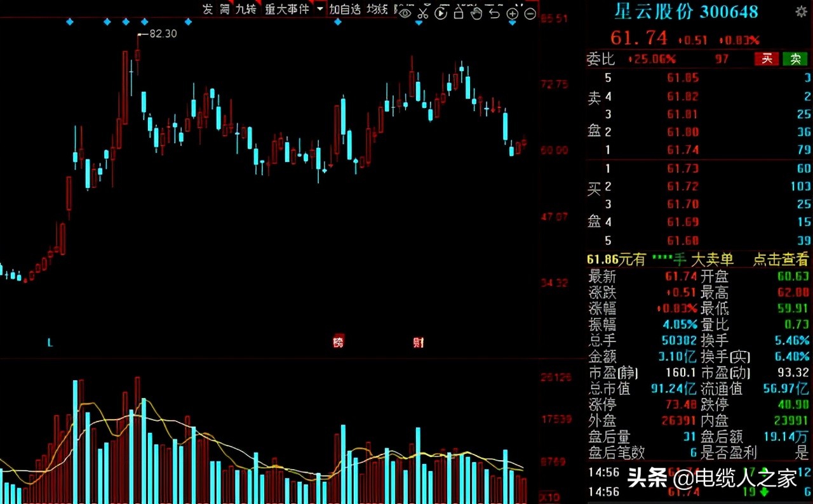Select buy level 1 price 61.73
Image resolution: width=813 pixels, height=504 pixels.
pyautogui.click(x=683, y=168)
